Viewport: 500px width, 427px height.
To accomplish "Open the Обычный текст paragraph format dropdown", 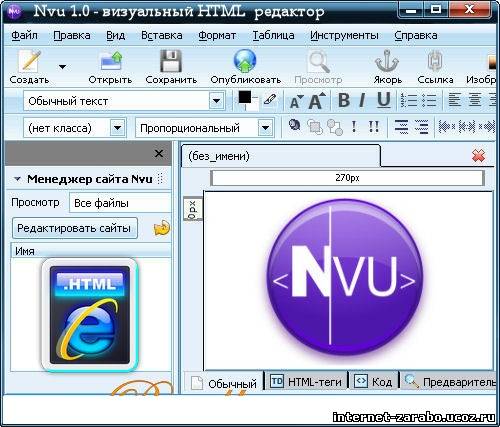I will point(217,101).
